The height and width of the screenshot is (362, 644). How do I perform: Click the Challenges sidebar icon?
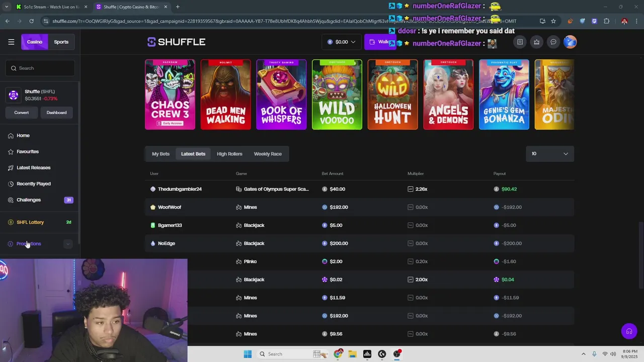pos(11,200)
